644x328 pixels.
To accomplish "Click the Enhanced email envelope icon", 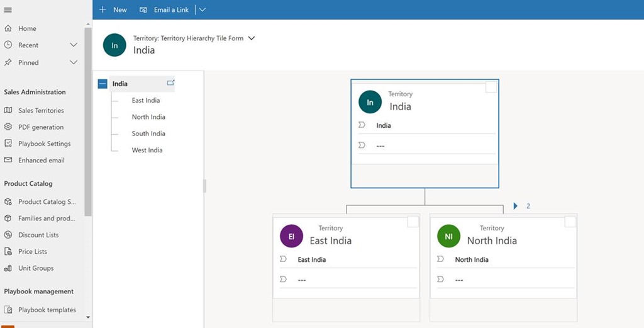I will tap(8, 160).
